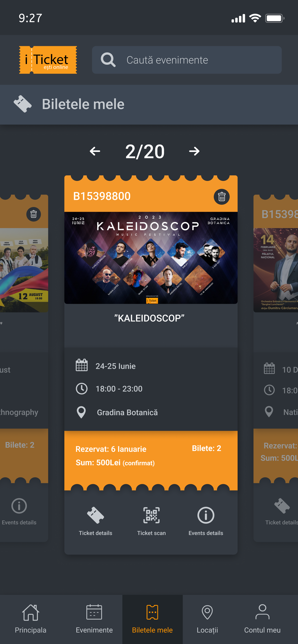298x644 pixels.
Task: Open Events details on the left ticket card
Action: pos(19,512)
